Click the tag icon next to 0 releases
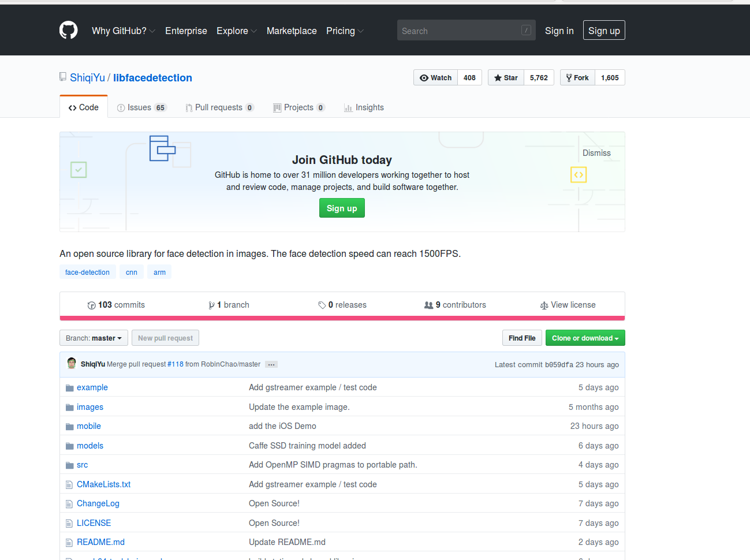 click(x=322, y=305)
